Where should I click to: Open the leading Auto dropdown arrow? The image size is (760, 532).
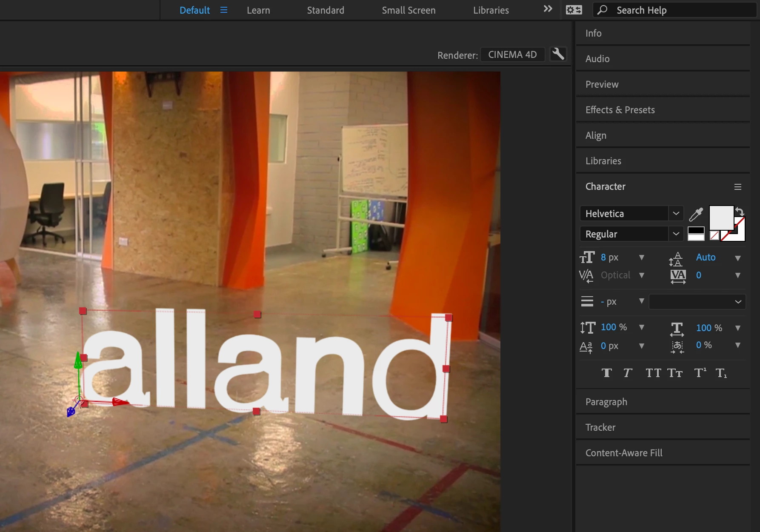coord(738,258)
